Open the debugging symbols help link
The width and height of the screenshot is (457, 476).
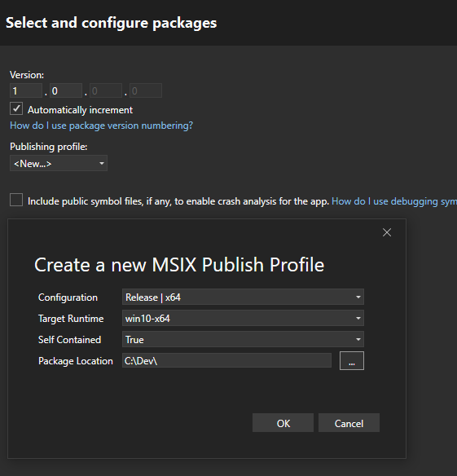(x=394, y=201)
